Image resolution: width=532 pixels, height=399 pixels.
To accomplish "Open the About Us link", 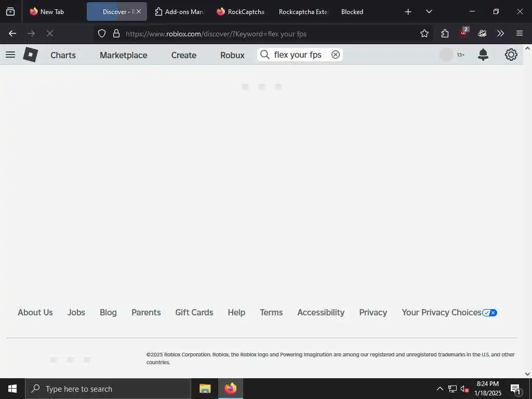I will click(x=35, y=312).
